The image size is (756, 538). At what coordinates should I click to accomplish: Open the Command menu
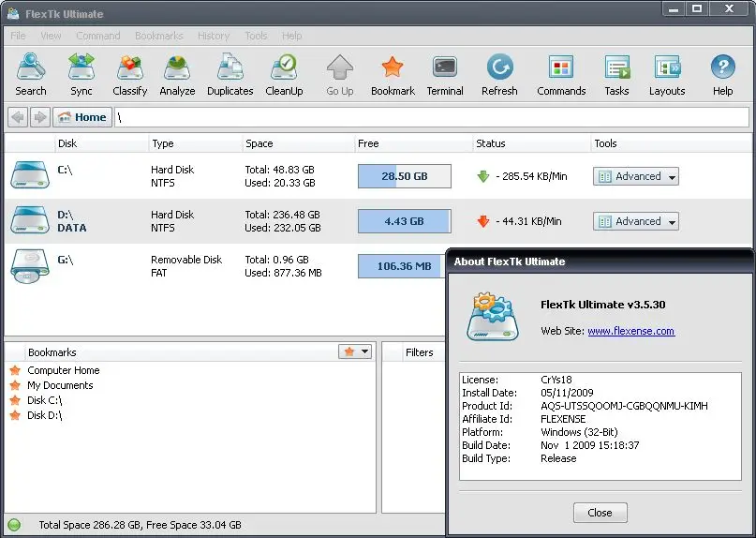pos(97,36)
